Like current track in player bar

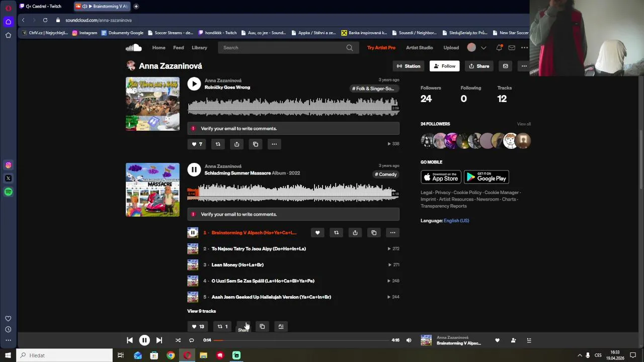pyautogui.click(x=498, y=340)
